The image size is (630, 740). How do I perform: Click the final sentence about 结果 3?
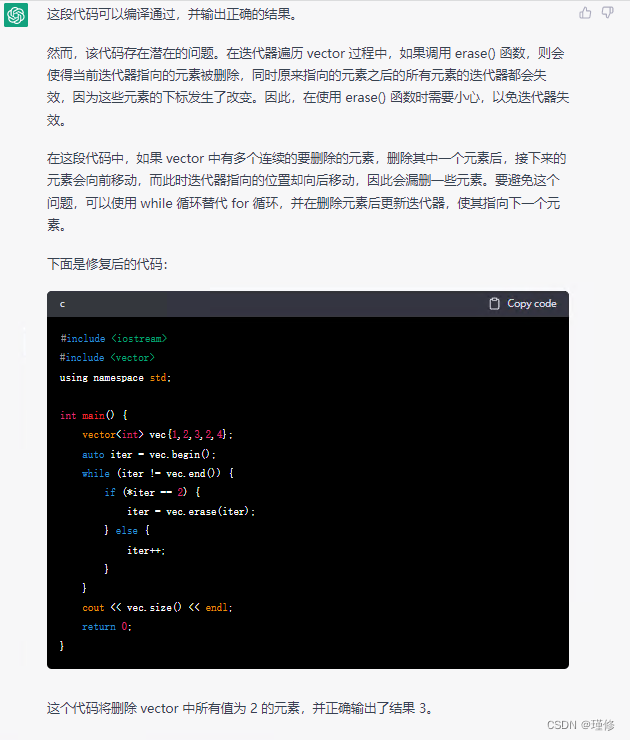tap(240, 708)
